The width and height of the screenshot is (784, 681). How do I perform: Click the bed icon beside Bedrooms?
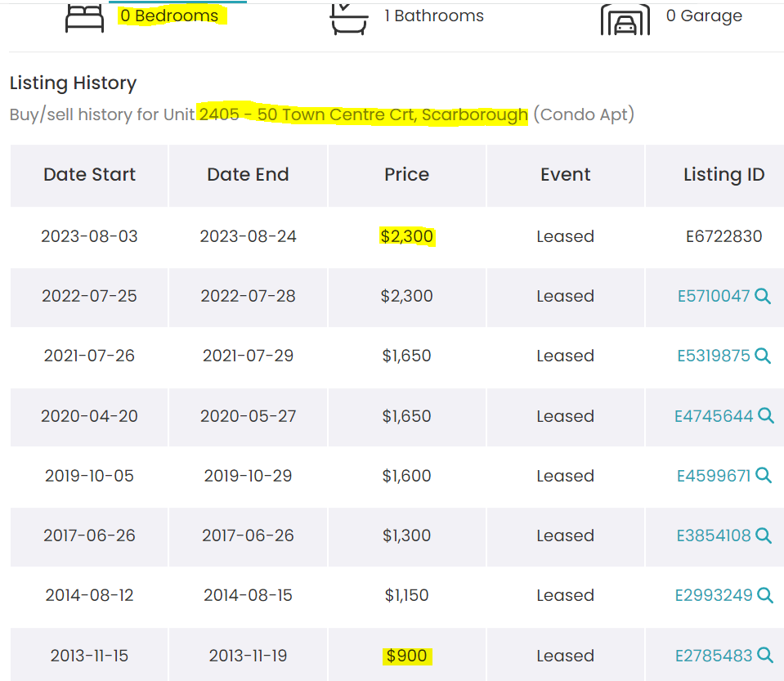[x=84, y=19]
